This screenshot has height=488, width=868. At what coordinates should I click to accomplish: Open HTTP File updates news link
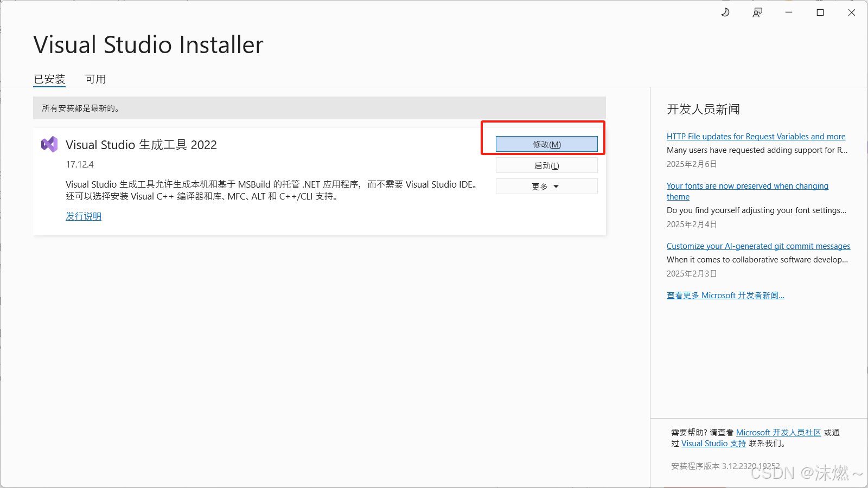756,137
